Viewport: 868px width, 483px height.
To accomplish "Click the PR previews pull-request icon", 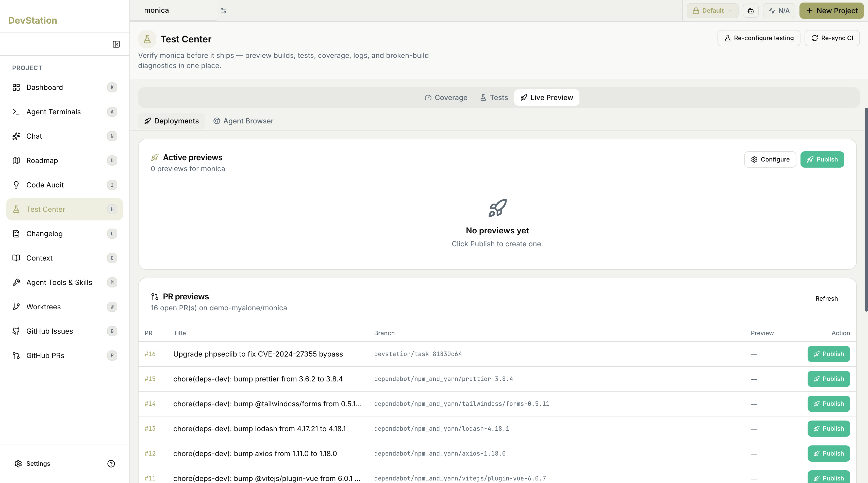I will point(155,297).
